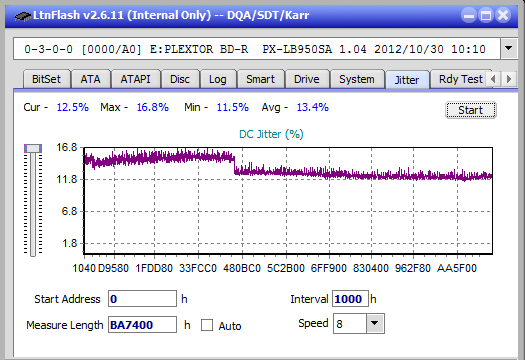Click the 11.8 y-axis label

67,179
